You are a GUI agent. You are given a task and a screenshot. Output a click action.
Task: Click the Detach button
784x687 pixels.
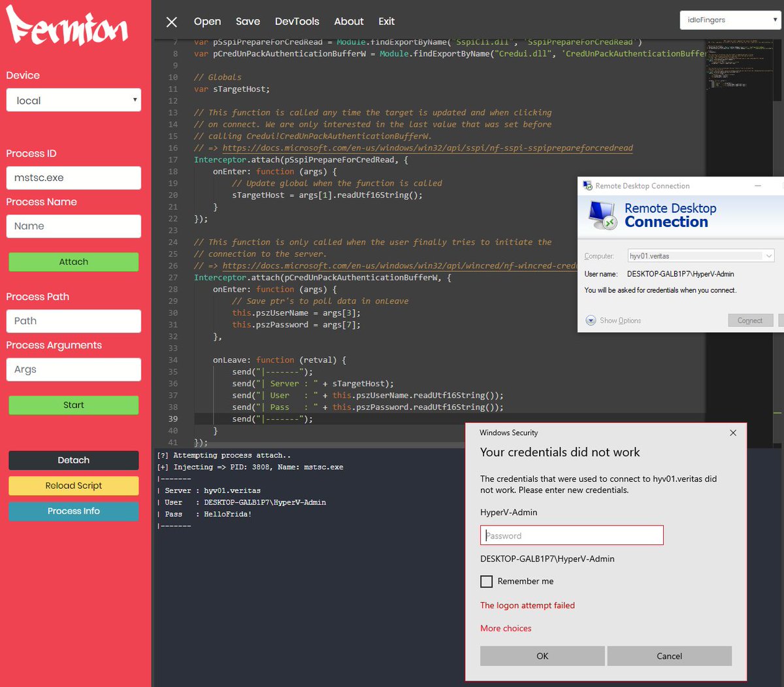(74, 460)
